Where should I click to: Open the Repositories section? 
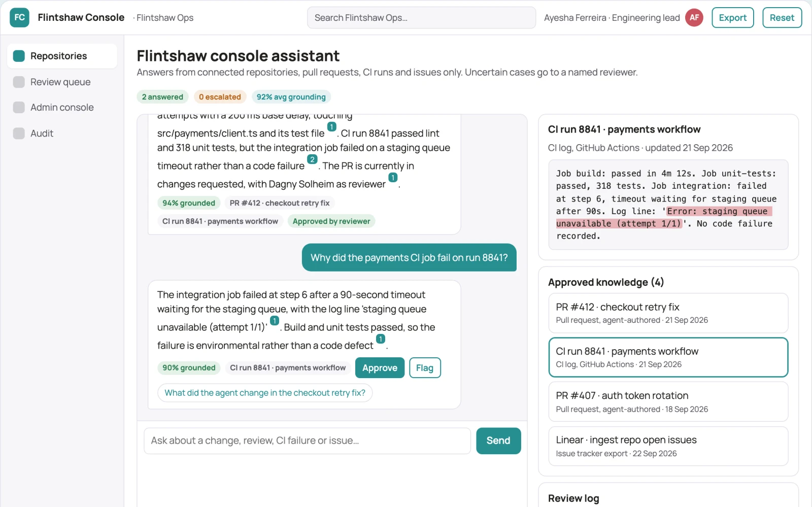pos(62,56)
